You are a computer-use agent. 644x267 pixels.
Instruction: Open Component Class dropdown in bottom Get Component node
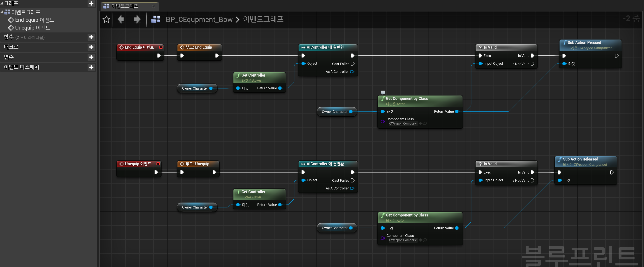403,240
